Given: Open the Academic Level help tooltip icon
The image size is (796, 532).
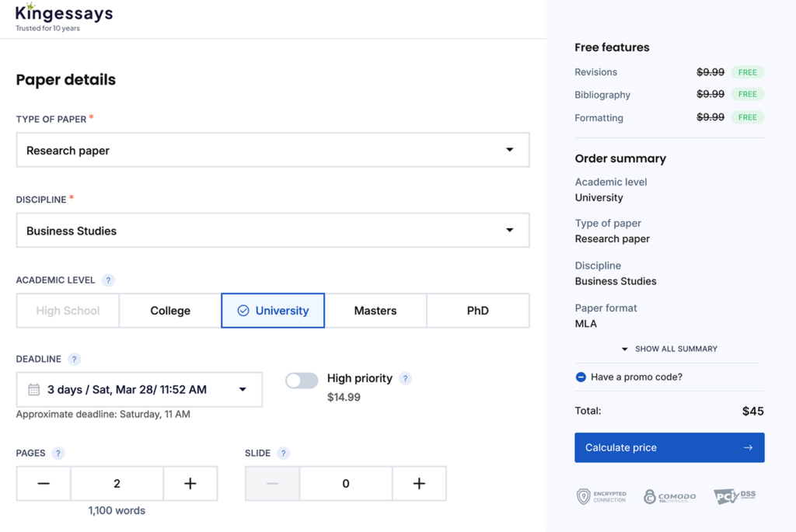Looking at the screenshot, I should tap(108, 280).
